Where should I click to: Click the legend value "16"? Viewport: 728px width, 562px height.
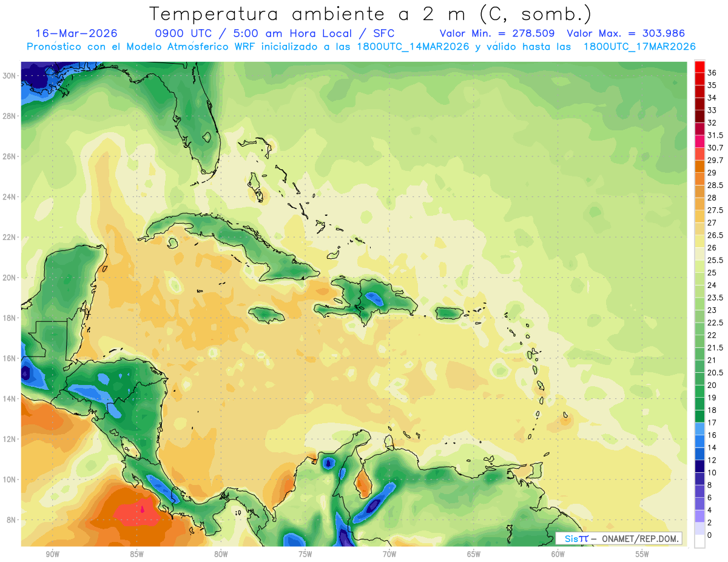click(x=712, y=435)
